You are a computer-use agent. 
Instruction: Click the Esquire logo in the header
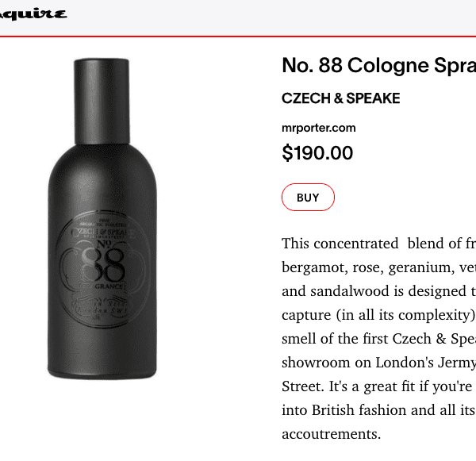tap(33, 14)
